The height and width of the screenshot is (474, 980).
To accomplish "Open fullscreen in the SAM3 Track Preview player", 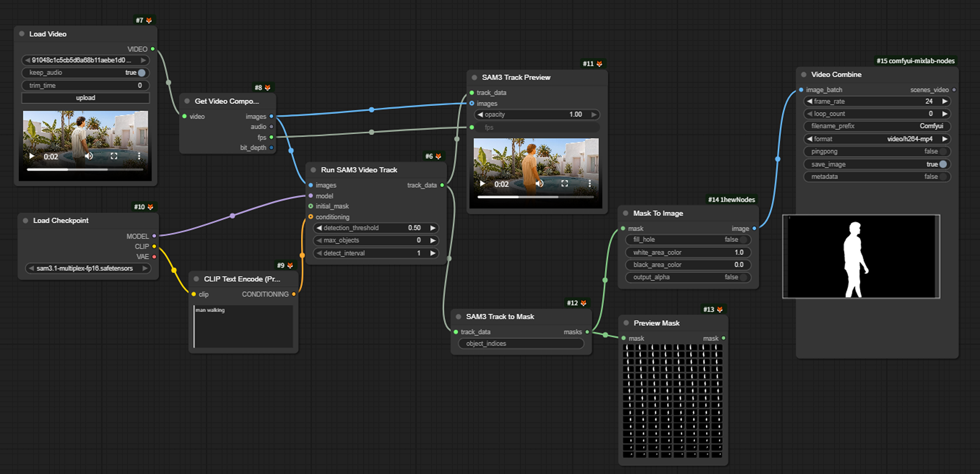I will coord(565,184).
